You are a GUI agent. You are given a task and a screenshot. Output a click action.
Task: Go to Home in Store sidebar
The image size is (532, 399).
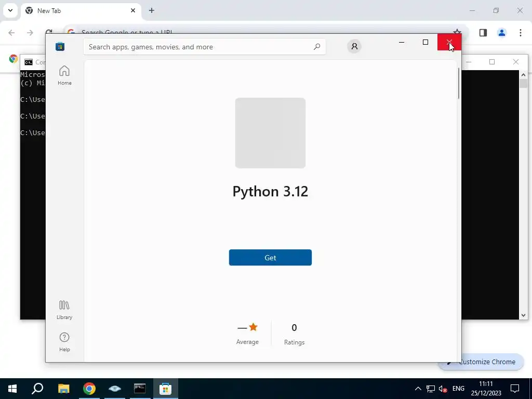click(64, 75)
